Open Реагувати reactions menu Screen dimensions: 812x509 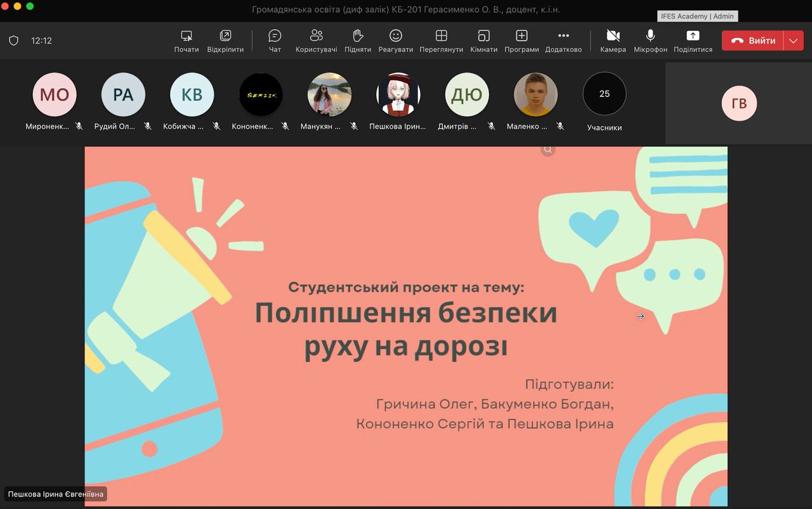pos(395,41)
